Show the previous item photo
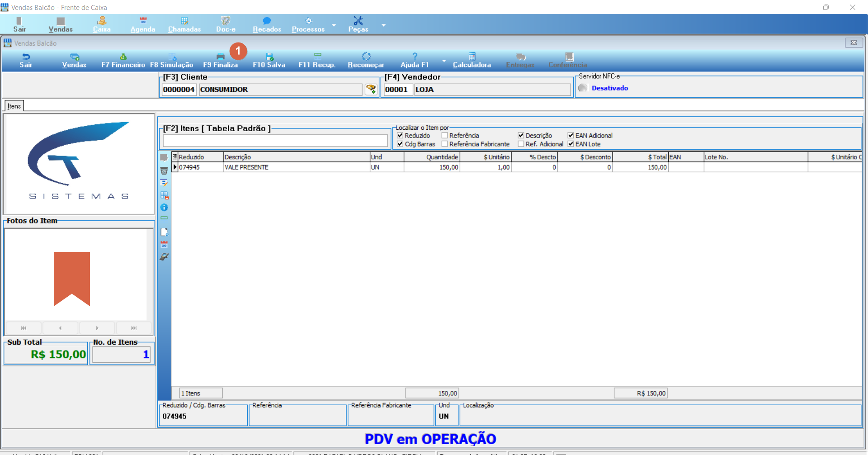The height and width of the screenshot is (455, 868). click(60, 328)
